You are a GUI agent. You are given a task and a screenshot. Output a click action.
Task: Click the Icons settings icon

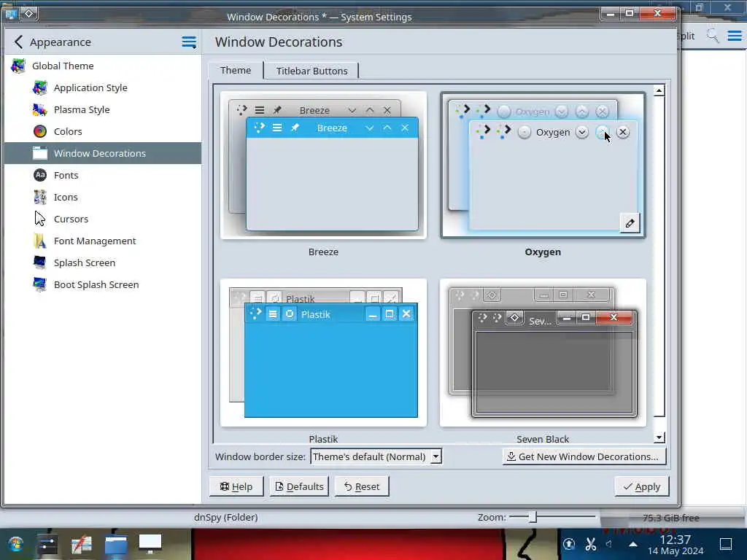click(40, 197)
